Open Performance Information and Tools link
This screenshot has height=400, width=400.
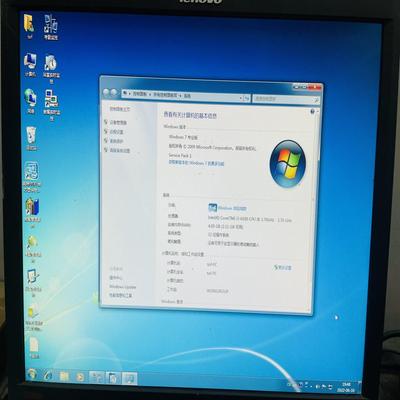coord(121,296)
